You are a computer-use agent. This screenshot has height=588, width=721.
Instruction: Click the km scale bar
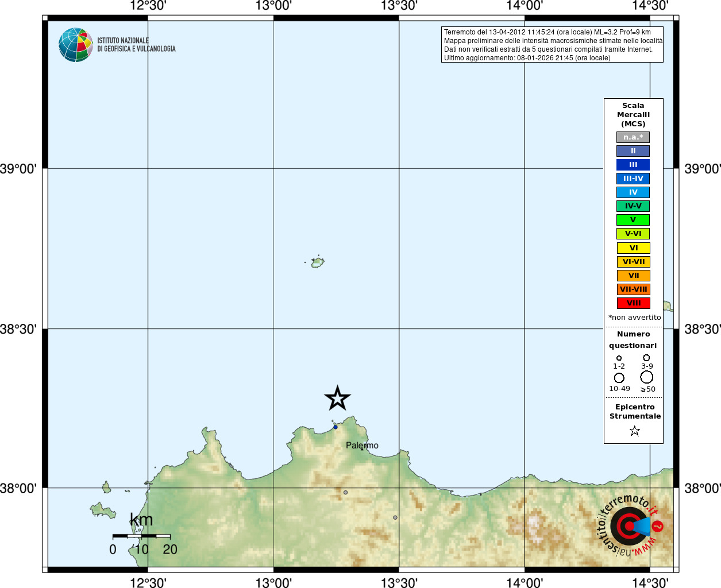tap(141, 536)
